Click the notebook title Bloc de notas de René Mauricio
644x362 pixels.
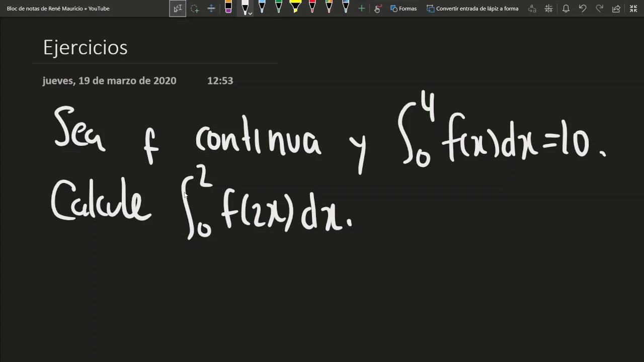pos(44,9)
